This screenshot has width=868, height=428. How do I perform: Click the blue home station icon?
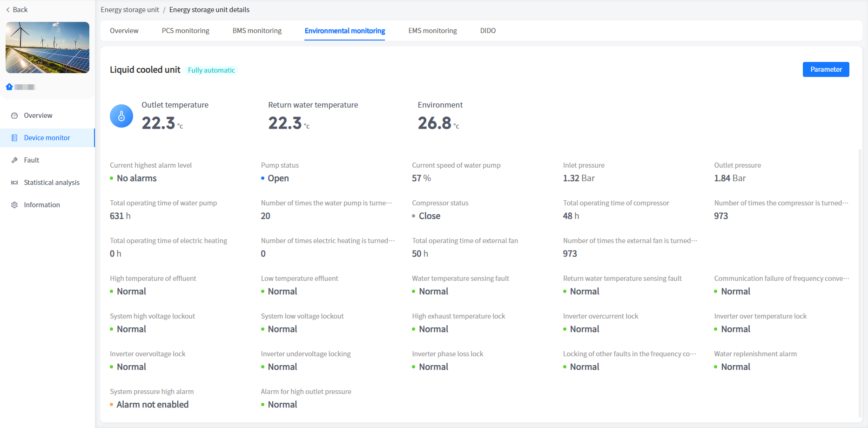pos(9,87)
